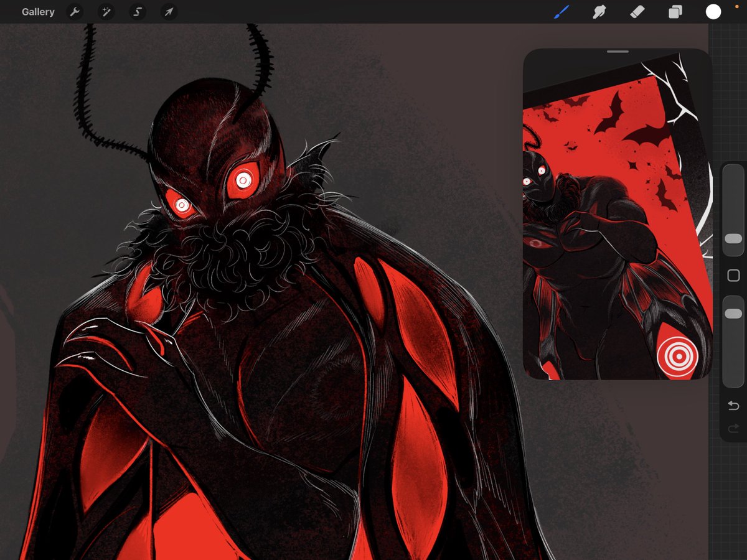Open the Actions wrench menu
The image size is (747, 560).
[75, 12]
